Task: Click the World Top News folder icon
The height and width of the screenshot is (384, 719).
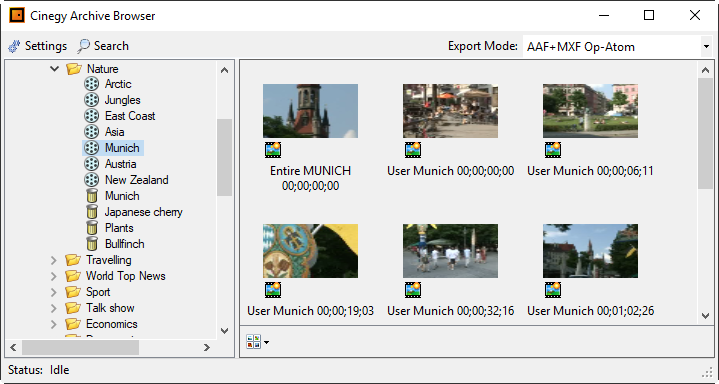Action: pos(73,276)
